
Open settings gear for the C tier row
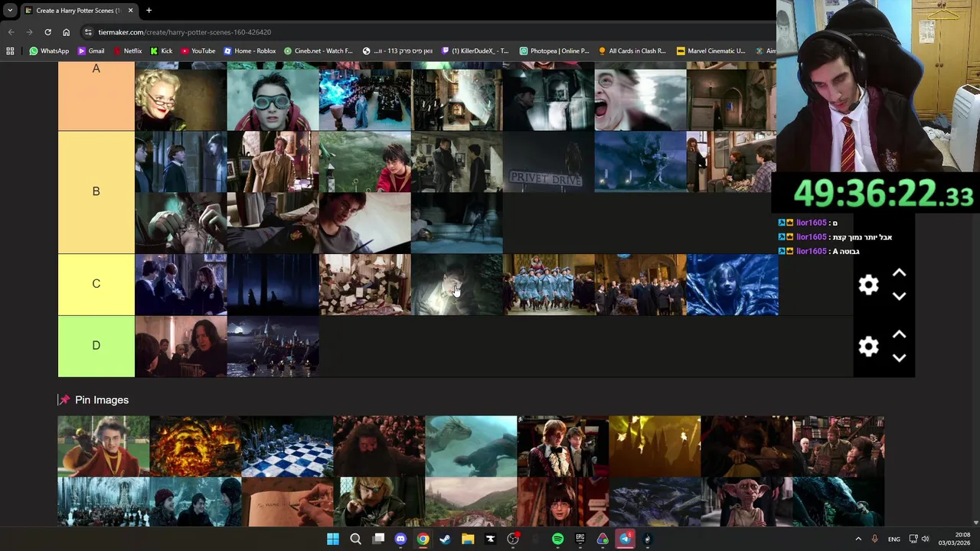click(868, 285)
